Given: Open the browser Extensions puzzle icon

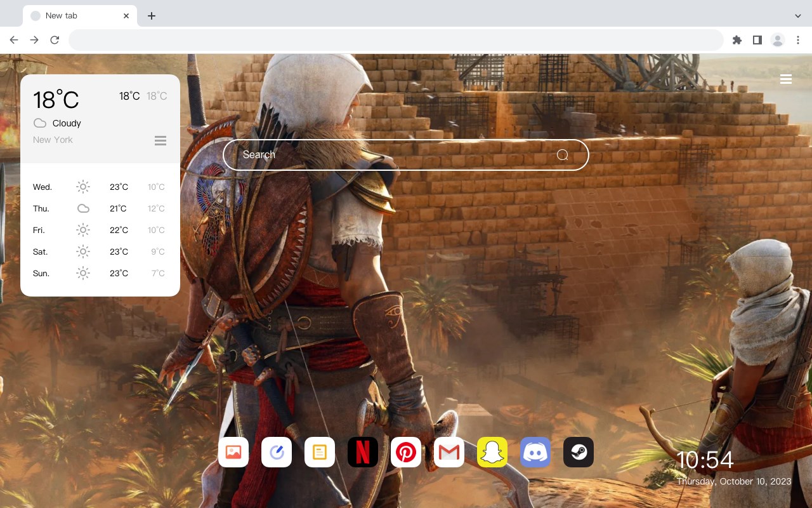Looking at the screenshot, I should click(x=737, y=40).
